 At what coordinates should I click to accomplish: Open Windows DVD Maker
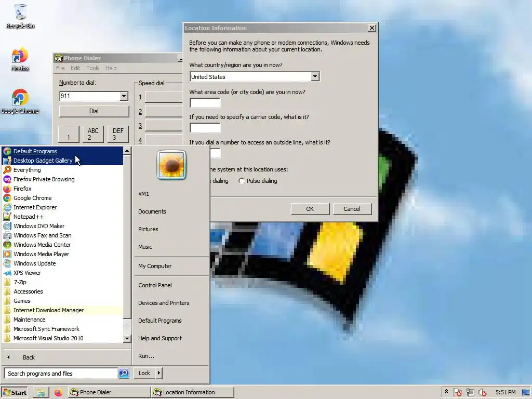click(x=62, y=226)
